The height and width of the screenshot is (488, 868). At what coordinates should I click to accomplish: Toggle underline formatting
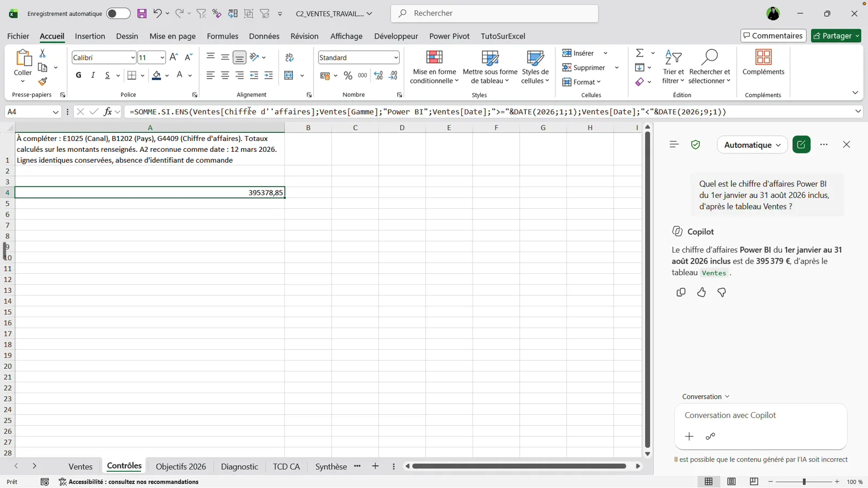pos(107,75)
